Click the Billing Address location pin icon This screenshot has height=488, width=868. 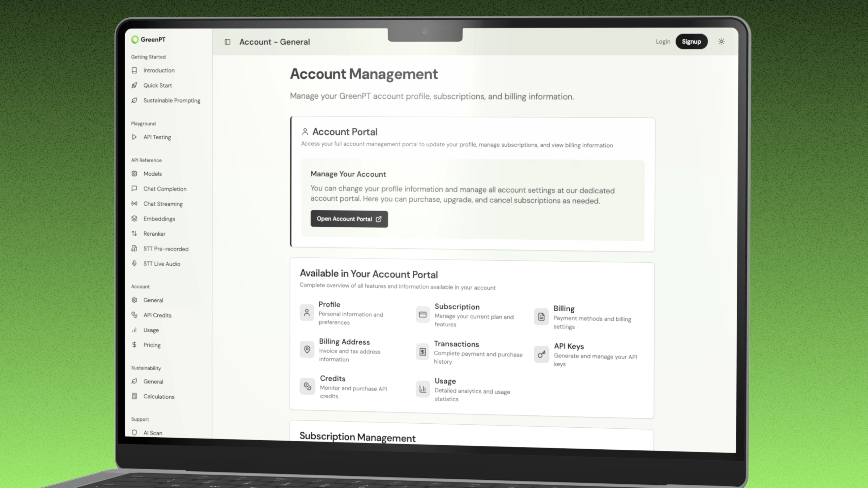pyautogui.click(x=307, y=350)
